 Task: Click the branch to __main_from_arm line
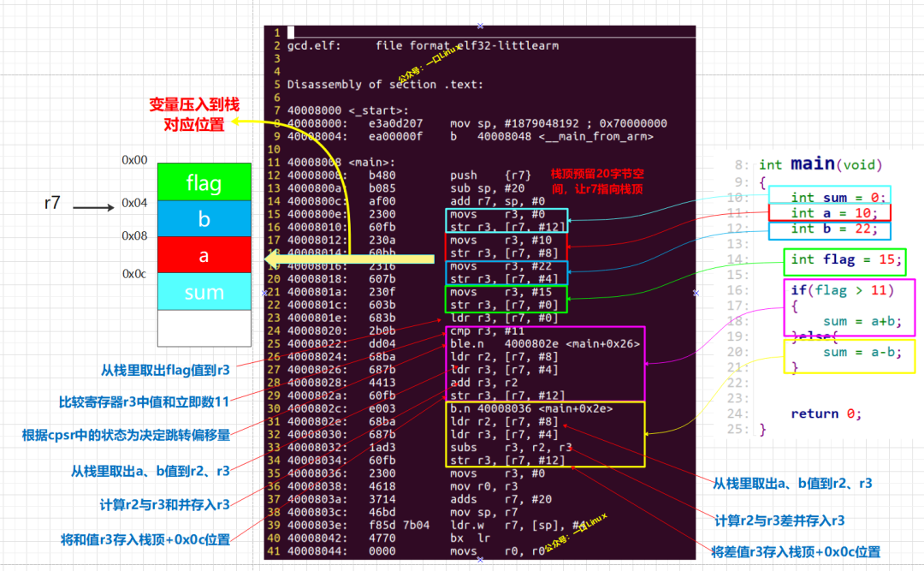coord(552,136)
